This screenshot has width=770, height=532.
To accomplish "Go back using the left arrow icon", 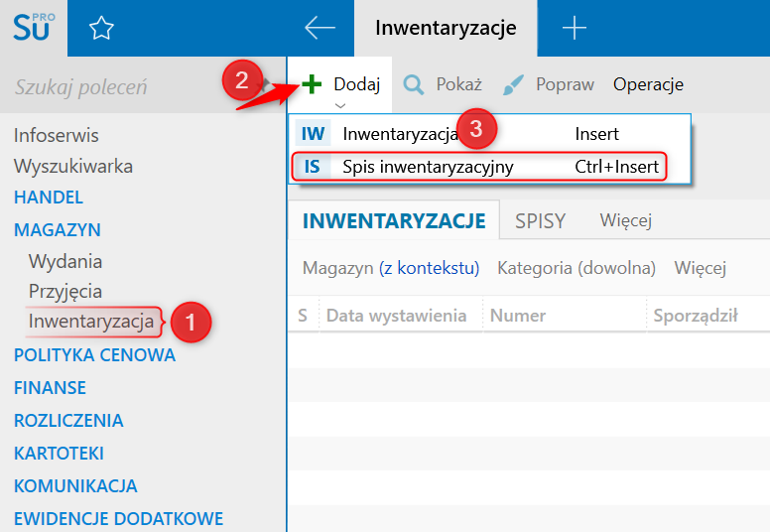I will [x=320, y=28].
